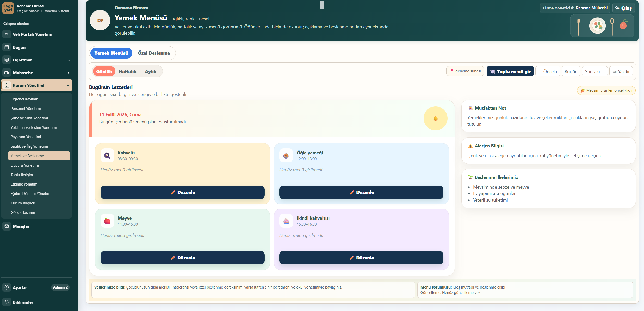644x311 pixels.
Task: Open Toplu İletişim
Action: 39,175
